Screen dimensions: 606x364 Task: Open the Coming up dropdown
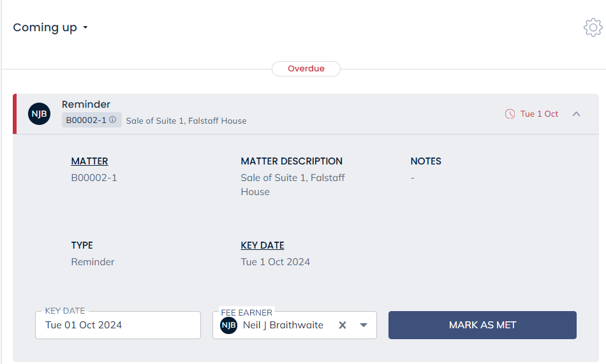[50, 27]
